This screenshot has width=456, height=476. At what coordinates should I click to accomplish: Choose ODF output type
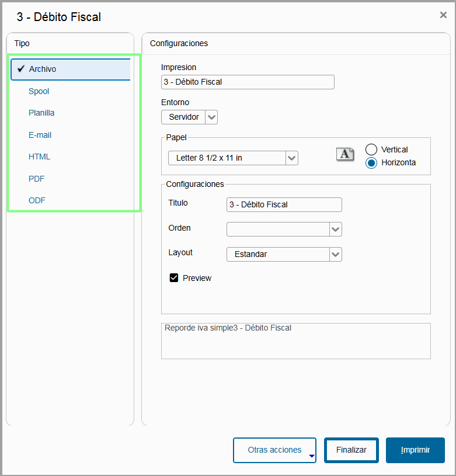(37, 200)
